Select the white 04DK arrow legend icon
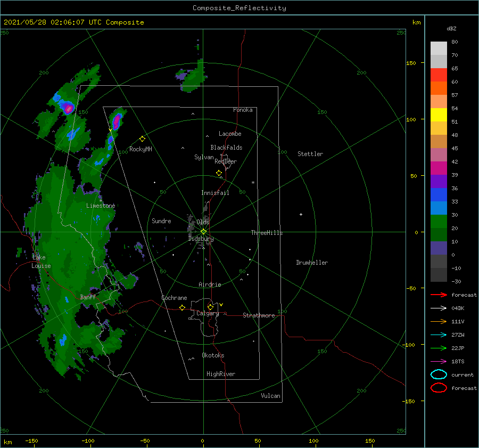 (x=439, y=308)
